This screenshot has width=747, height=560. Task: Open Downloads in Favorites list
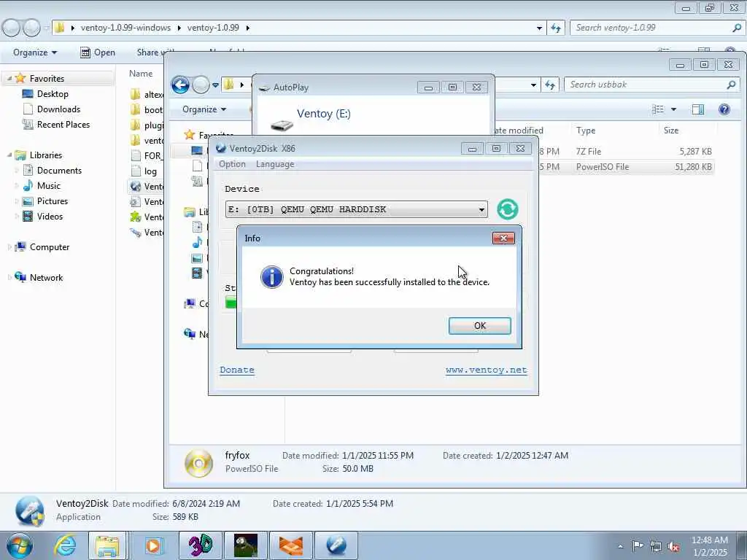[x=58, y=109]
